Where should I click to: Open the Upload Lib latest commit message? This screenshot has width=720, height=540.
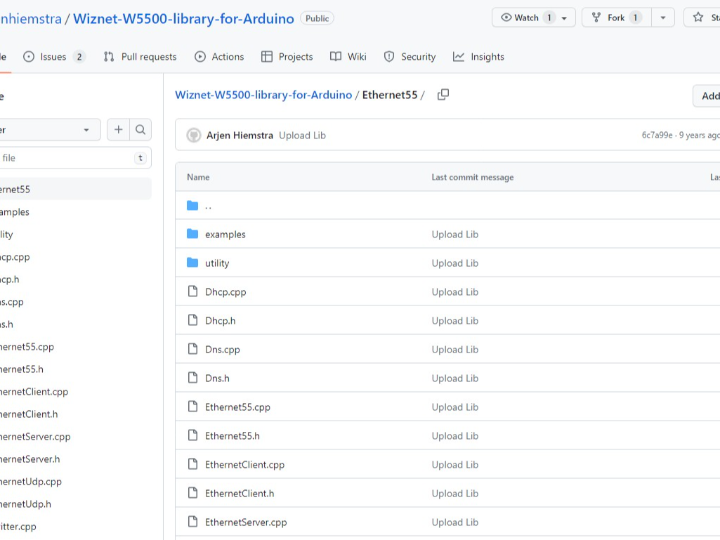click(x=302, y=135)
